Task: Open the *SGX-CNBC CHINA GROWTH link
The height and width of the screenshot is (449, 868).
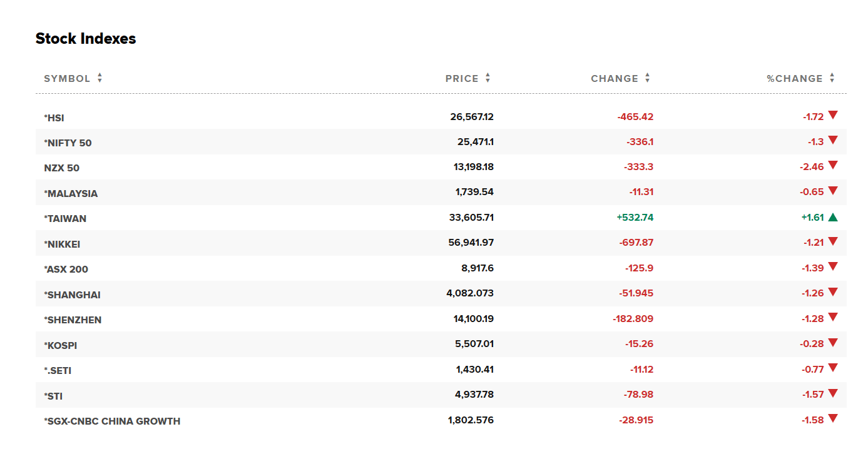Action: click(112, 421)
